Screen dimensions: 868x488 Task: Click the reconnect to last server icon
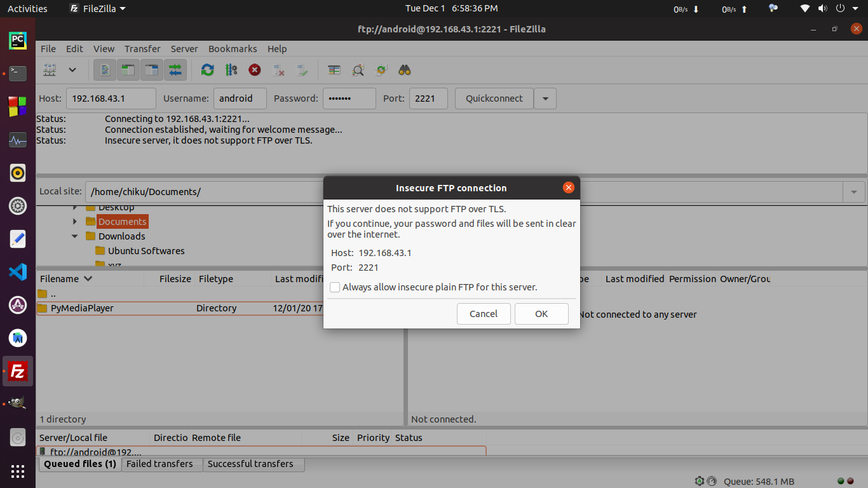(x=302, y=70)
